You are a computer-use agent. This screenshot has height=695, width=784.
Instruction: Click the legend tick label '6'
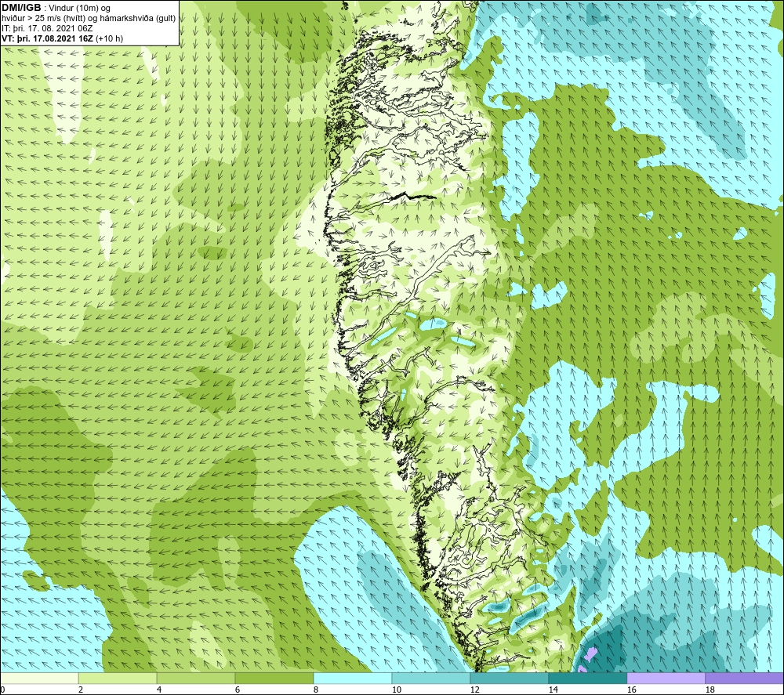pyautogui.click(x=238, y=690)
